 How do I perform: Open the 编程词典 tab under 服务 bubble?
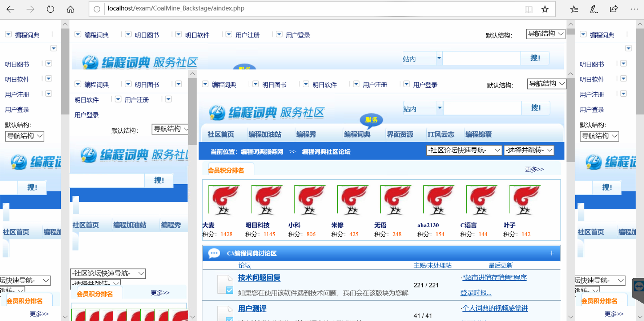357,134
